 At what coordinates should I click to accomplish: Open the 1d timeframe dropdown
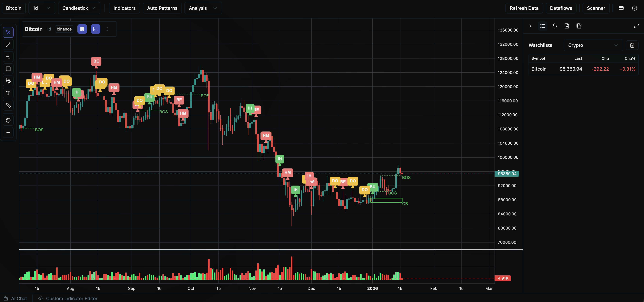click(42, 8)
